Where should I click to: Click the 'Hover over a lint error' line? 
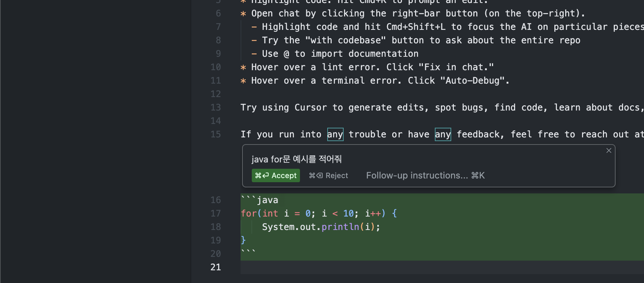367,67
